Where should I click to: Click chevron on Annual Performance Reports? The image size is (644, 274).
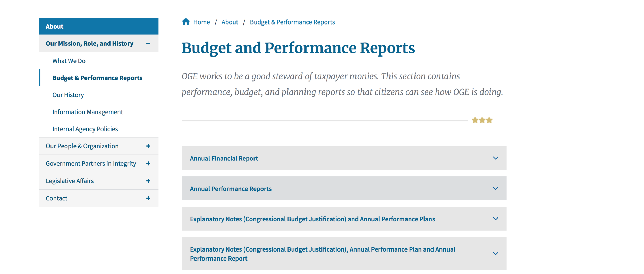pyautogui.click(x=495, y=188)
